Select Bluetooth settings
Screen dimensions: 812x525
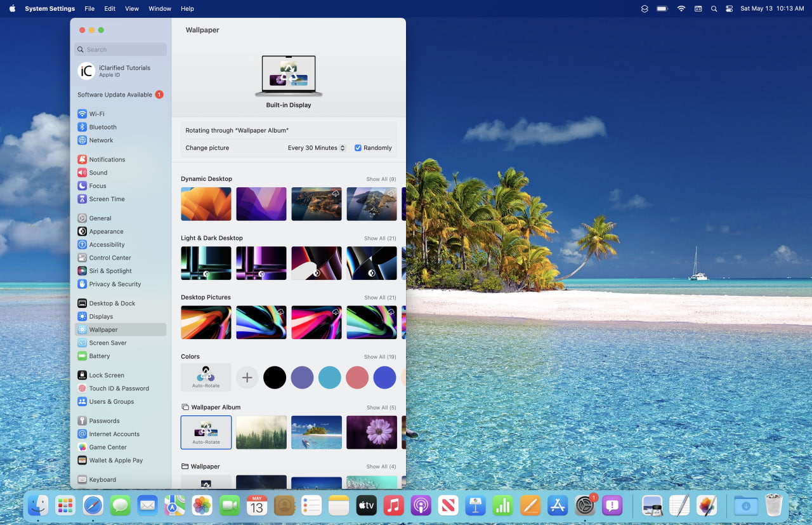[103, 127]
